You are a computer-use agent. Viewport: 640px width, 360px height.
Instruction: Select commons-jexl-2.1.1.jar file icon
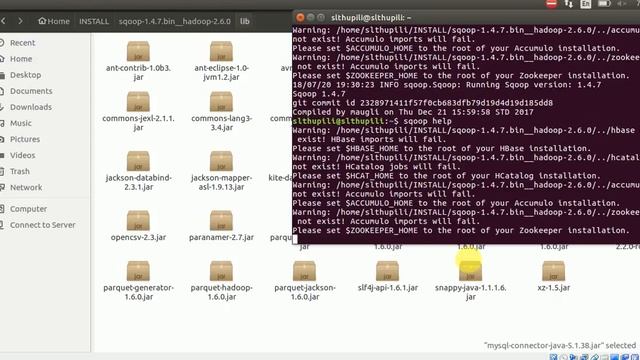138,102
